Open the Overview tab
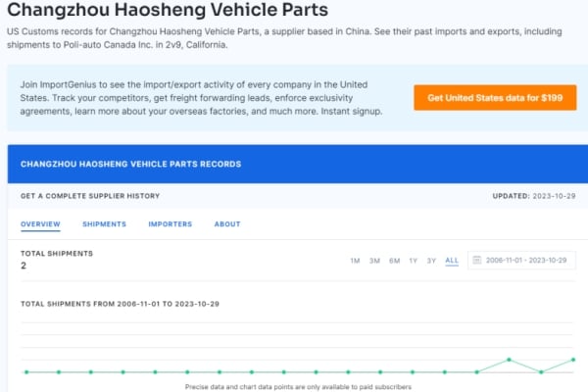Screen dimensions: 588x392 coord(40,224)
